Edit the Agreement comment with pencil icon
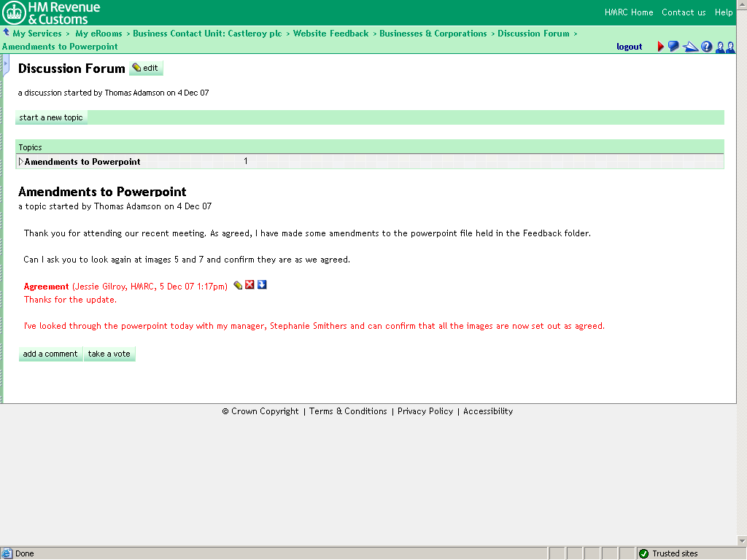Image resolution: width=747 pixels, height=560 pixels. coord(238,285)
